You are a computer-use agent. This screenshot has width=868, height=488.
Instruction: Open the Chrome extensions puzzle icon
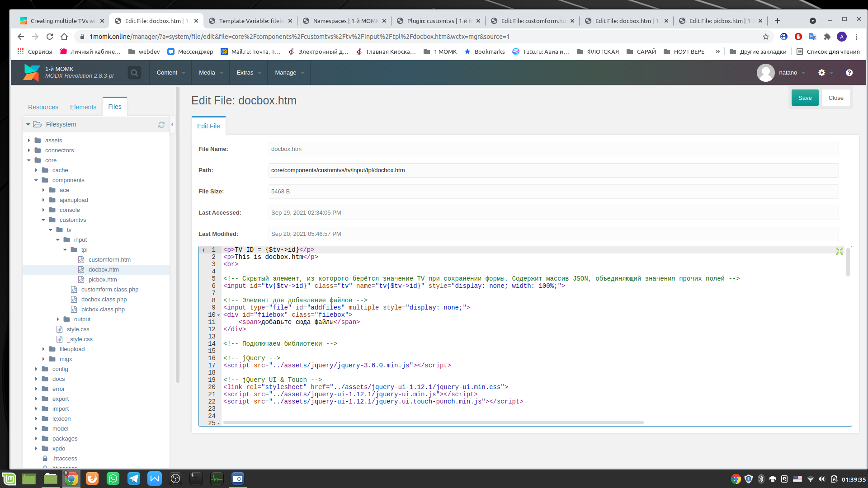(827, 37)
